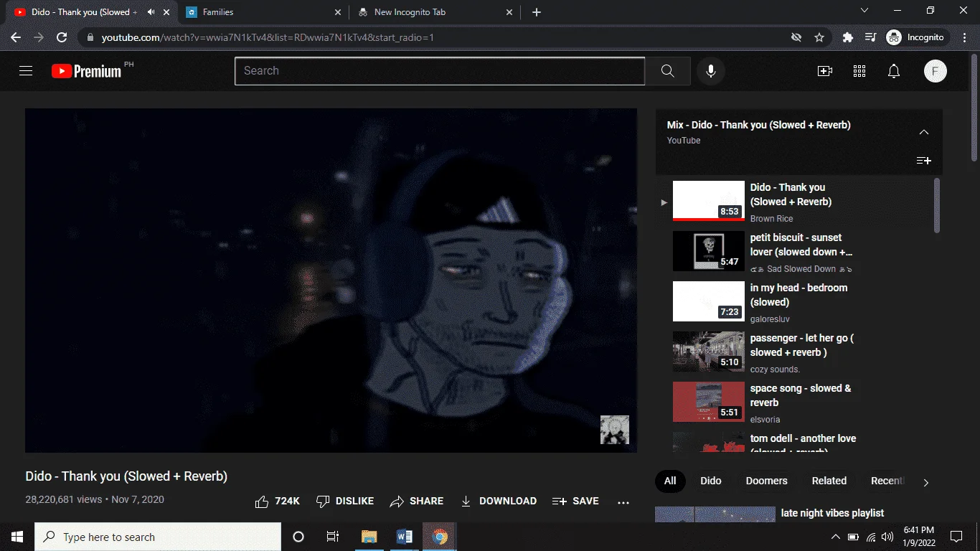Open a new browser tab
Image resolution: width=980 pixels, height=551 pixels.
click(537, 12)
